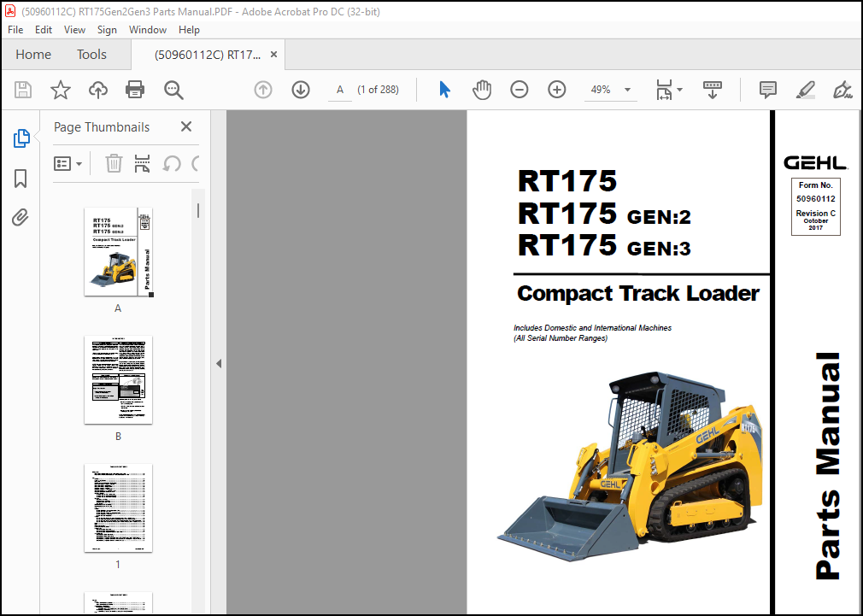Click the Save file icon
The width and height of the screenshot is (863, 616).
(22, 90)
